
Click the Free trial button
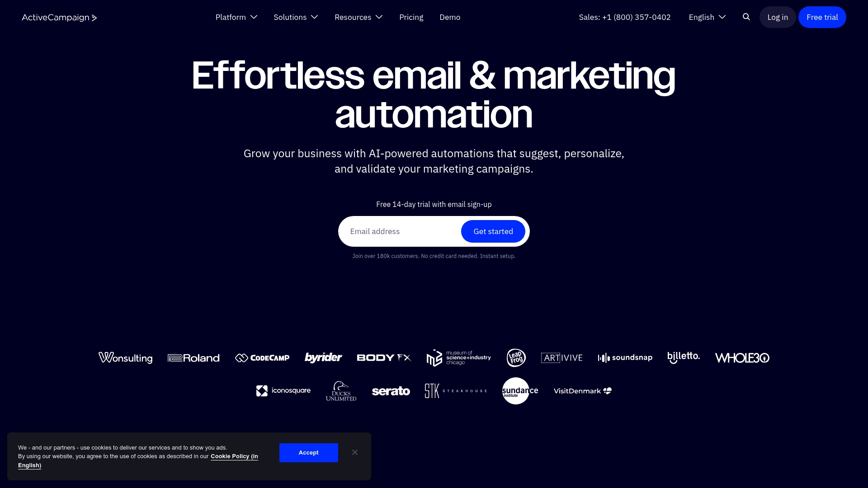coord(822,17)
